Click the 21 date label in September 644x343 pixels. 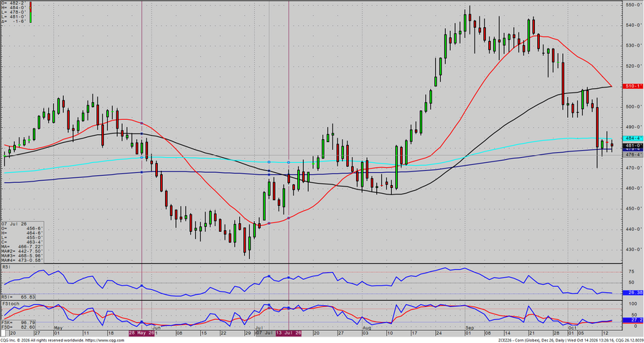coord(532,332)
